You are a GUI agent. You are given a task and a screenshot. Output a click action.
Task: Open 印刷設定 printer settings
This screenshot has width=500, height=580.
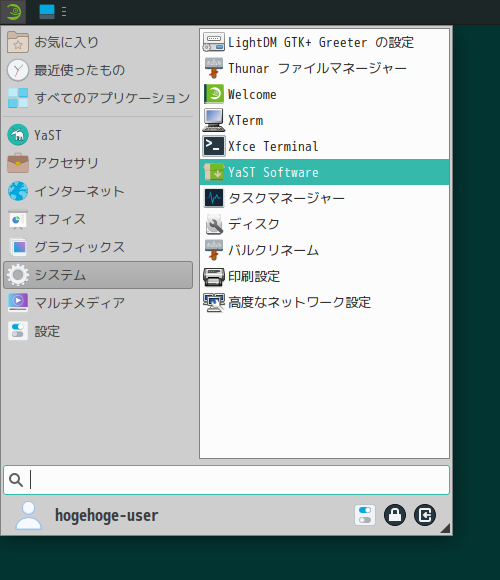(x=324, y=276)
